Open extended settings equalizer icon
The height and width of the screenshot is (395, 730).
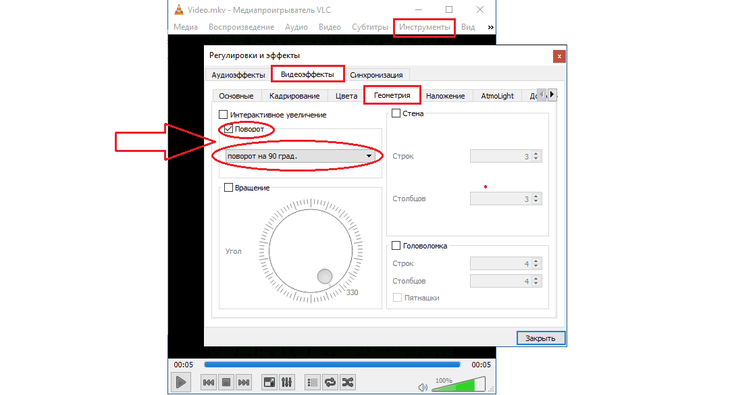point(287,382)
